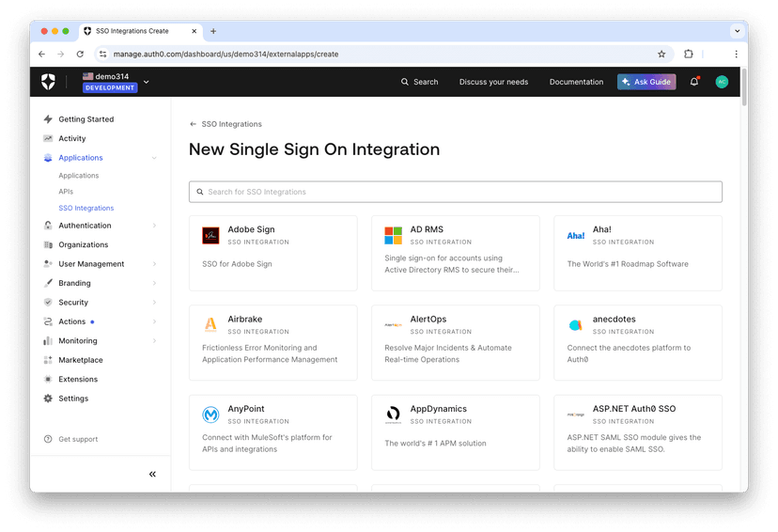Click the Ask Guide button
The width and height of the screenshot is (778, 532).
click(646, 82)
